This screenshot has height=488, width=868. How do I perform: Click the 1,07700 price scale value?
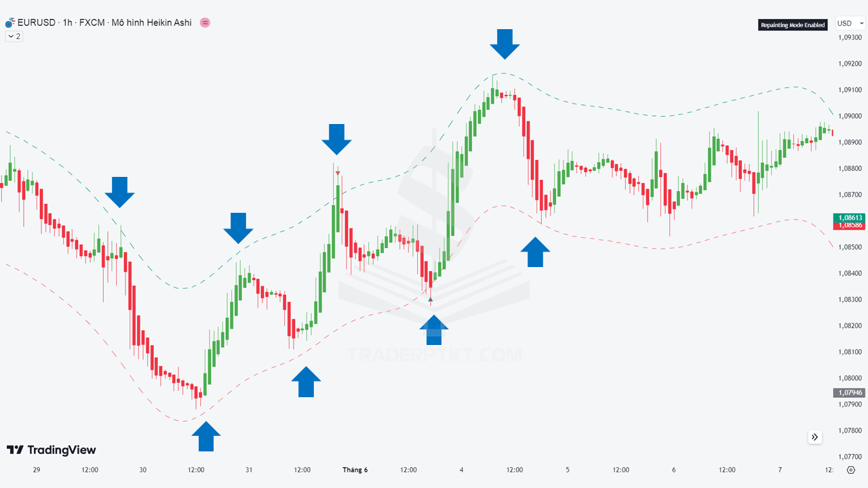pyautogui.click(x=849, y=457)
